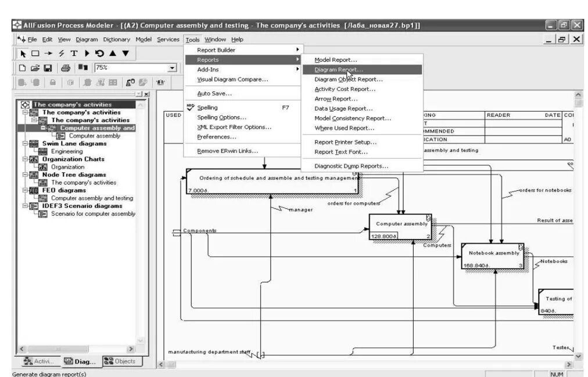This screenshot has width=588, height=377.
Task: Click the Go to Sibling Diagram icon
Action: click(x=99, y=54)
